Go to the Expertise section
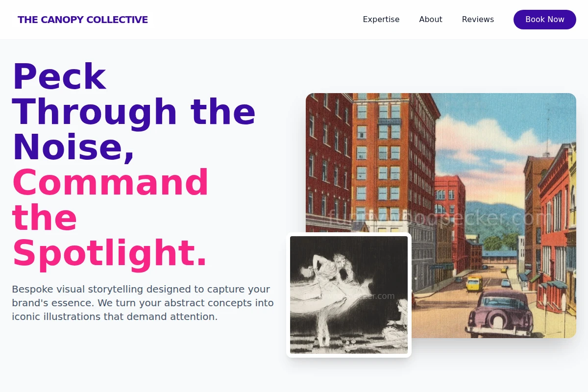The height and width of the screenshot is (392, 588). (x=381, y=19)
